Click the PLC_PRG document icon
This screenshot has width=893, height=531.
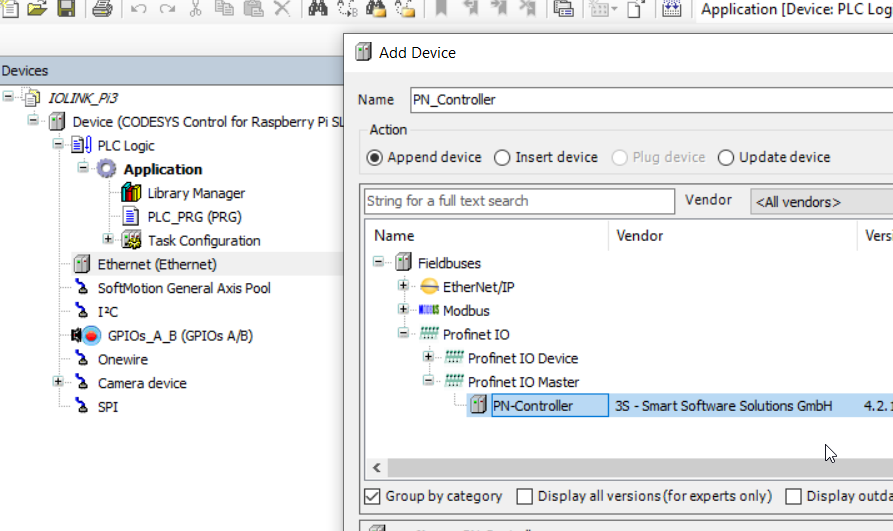(131, 217)
